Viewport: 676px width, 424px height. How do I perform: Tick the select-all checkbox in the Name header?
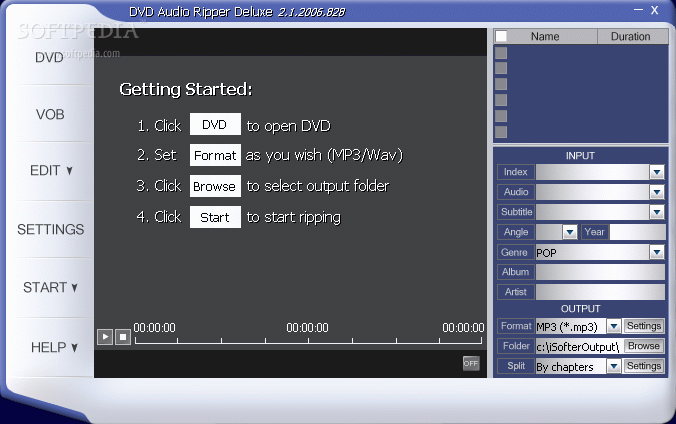[x=501, y=36]
